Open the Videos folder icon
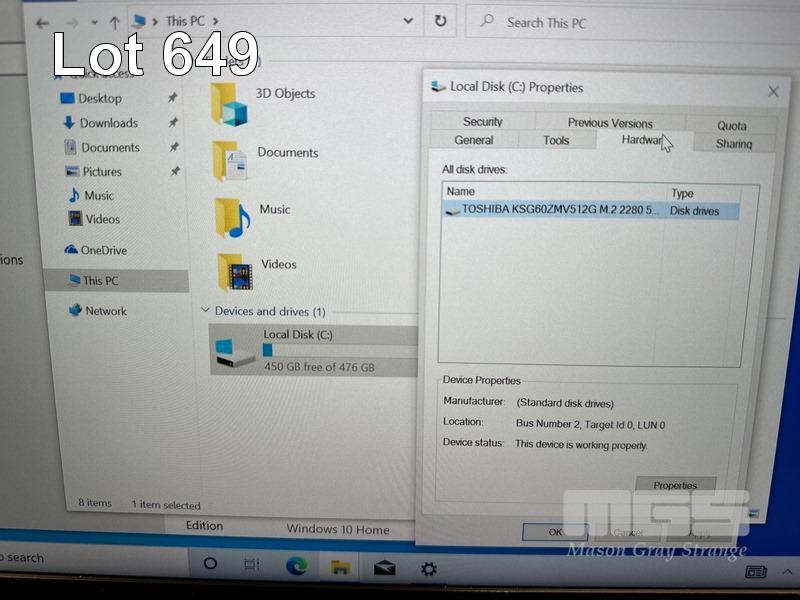The height and width of the screenshot is (600, 800). point(235,271)
